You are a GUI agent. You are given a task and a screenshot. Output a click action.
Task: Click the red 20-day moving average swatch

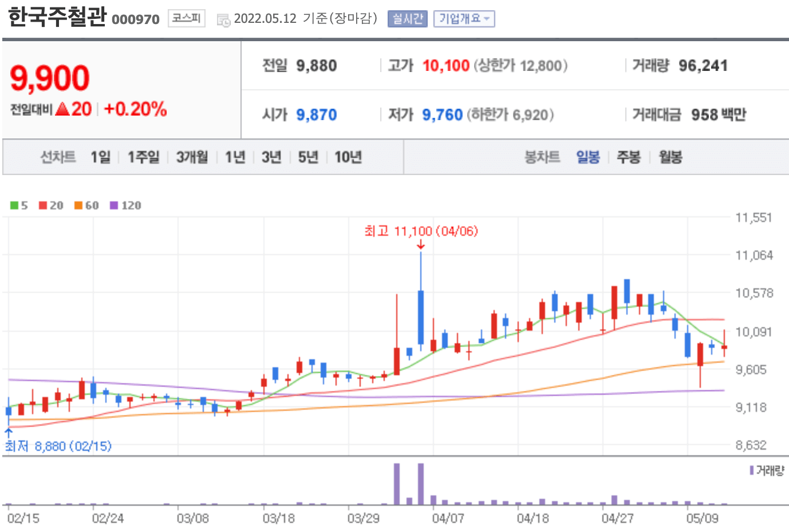pos(43,205)
